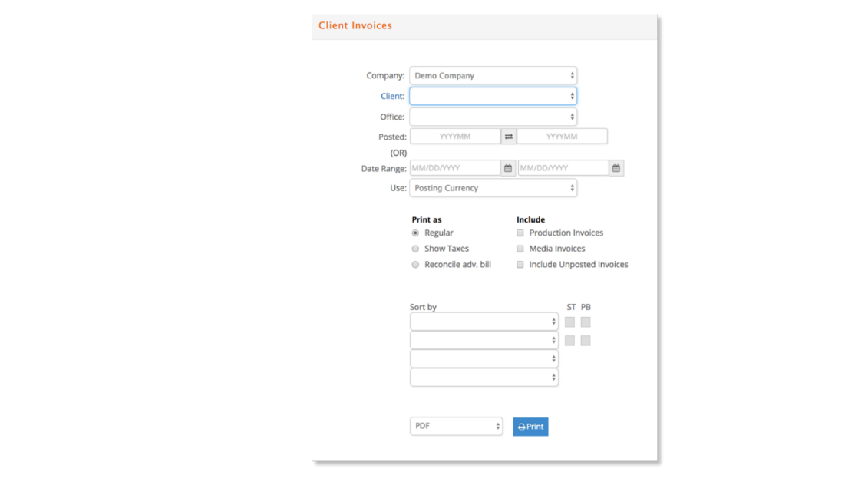Click the (OR) text
This screenshot has height=485, width=868.
coord(398,153)
